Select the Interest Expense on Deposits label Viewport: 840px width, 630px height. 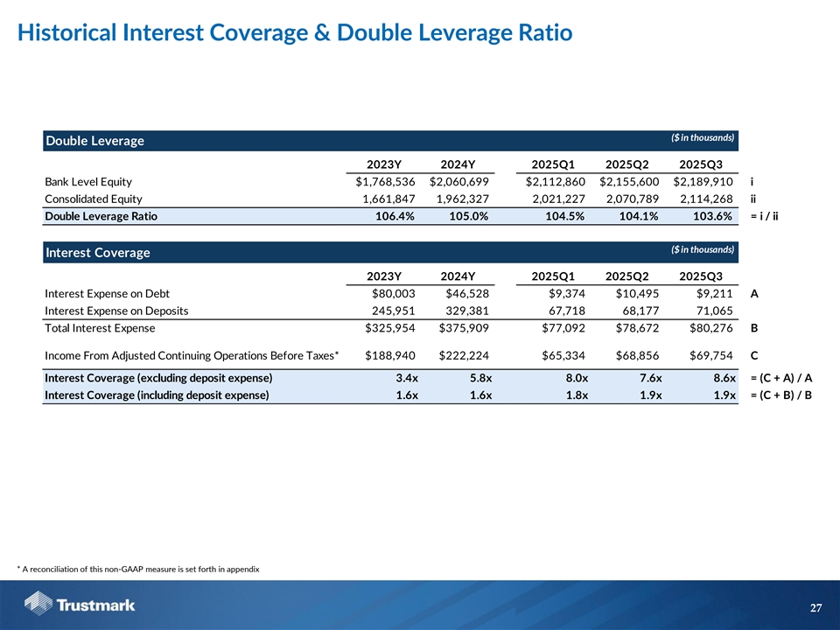click(116, 311)
